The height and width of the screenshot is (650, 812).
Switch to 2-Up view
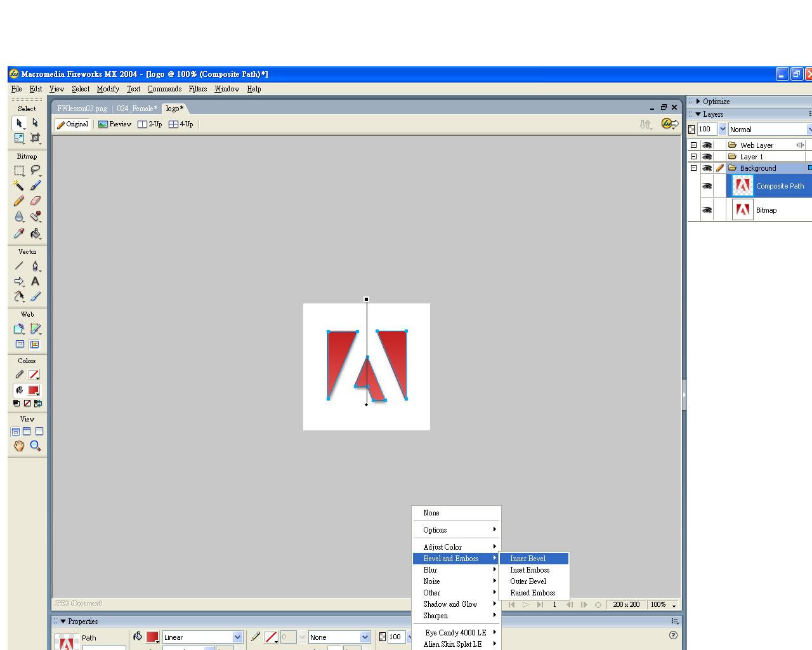tap(150, 124)
